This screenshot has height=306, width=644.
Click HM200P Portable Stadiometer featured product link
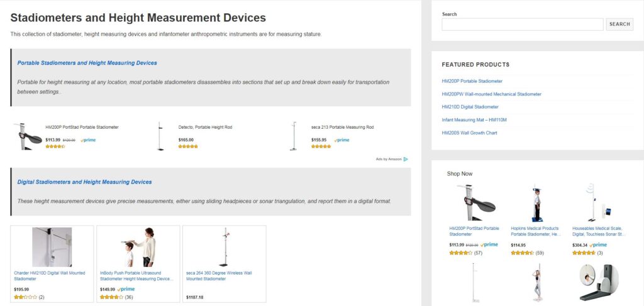coord(472,81)
